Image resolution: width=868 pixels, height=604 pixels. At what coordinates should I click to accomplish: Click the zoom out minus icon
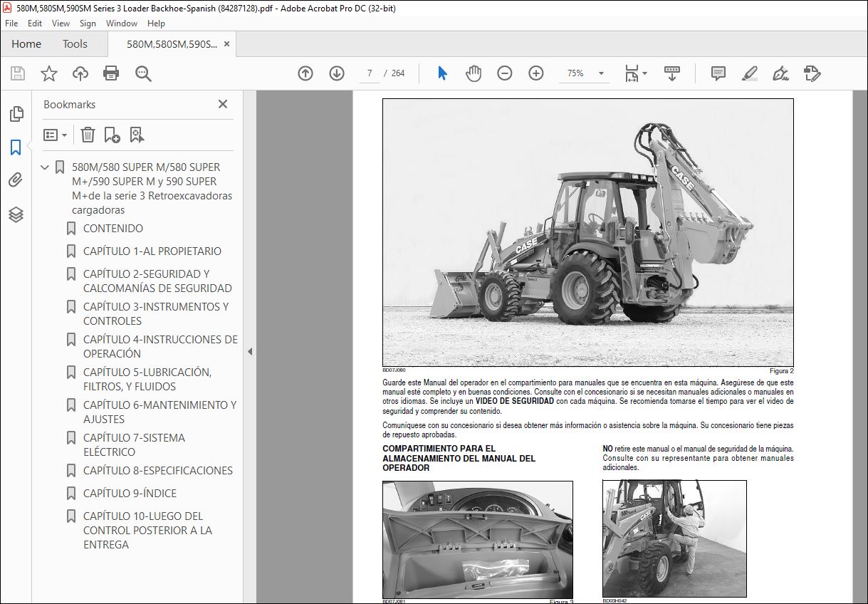505,73
